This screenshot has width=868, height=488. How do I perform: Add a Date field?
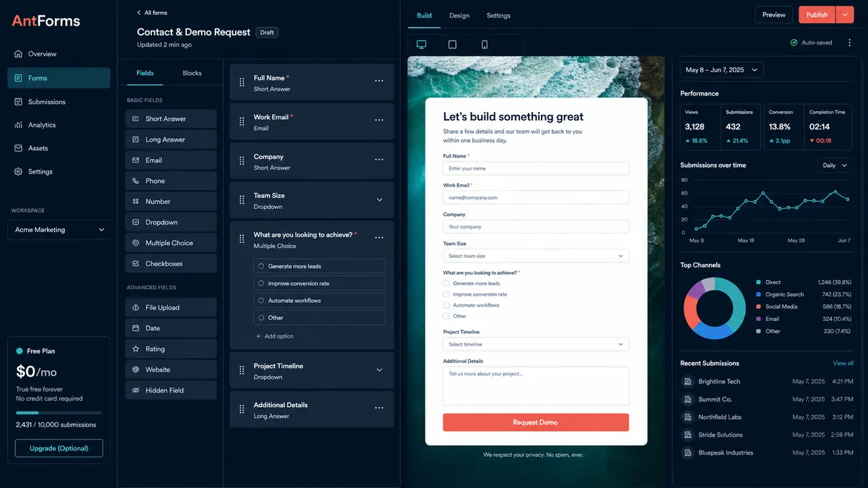point(171,328)
